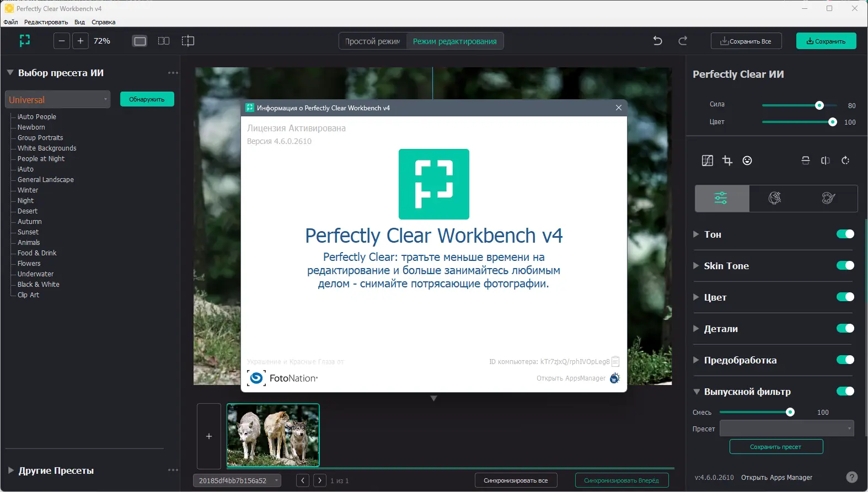Undo the last edit
The width and height of the screenshot is (868, 492).
[657, 41]
